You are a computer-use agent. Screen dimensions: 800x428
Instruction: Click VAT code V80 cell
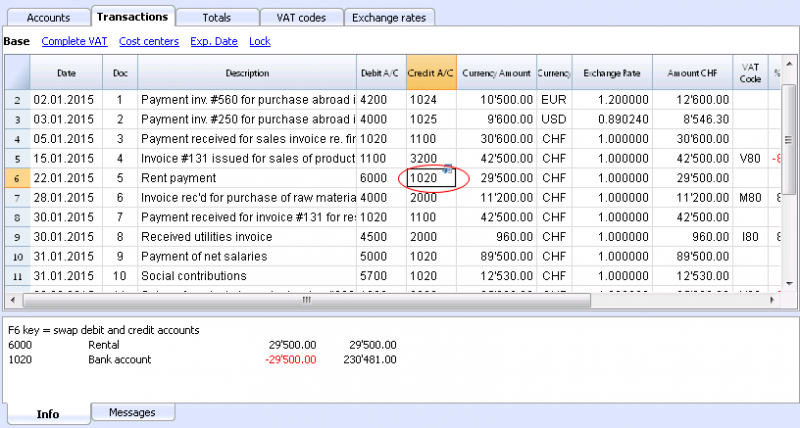point(751,159)
